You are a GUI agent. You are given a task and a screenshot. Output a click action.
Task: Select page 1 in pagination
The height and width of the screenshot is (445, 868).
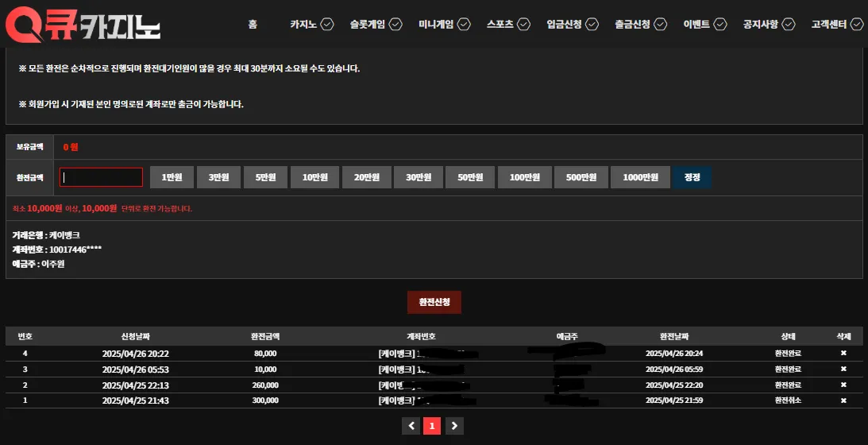pyautogui.click(x=432, y=426)
